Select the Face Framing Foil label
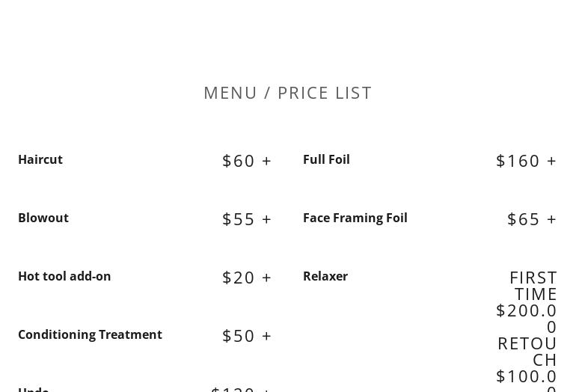Image resolution: width=576 pixels, height=392 pixels. tap(355, 218)
